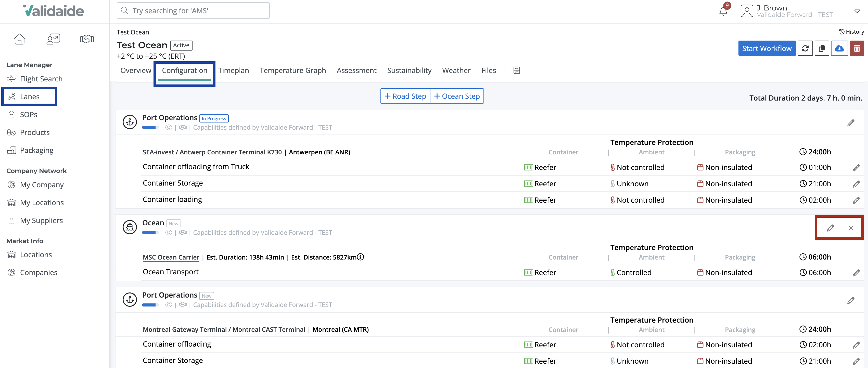Open the Weather tab

(456, 70)
